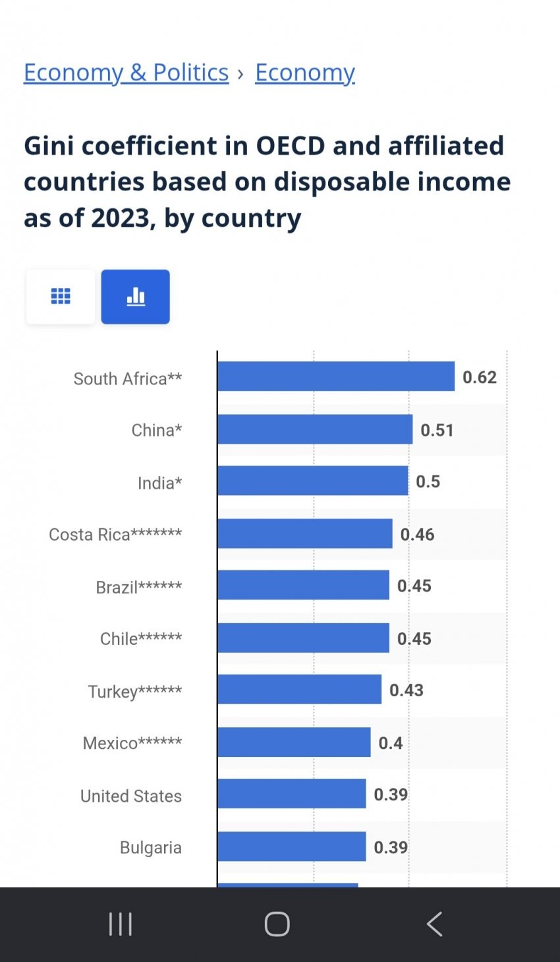Tap the China 0.51 bar

coord(315,429)
